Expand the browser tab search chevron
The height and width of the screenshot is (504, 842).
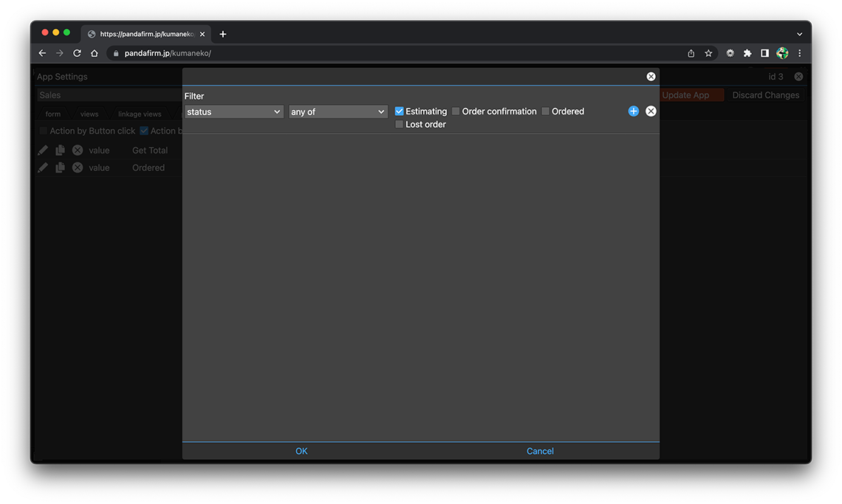point(799,34)
